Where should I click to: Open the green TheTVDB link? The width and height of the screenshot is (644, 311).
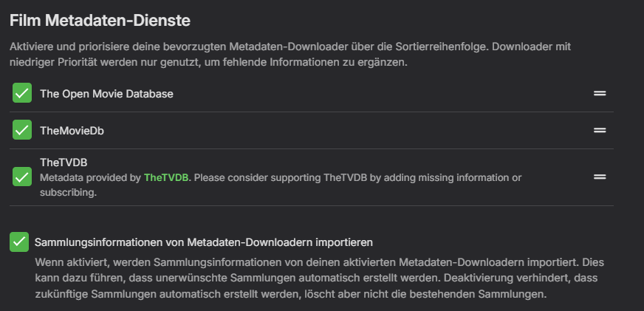pos(166,177)
